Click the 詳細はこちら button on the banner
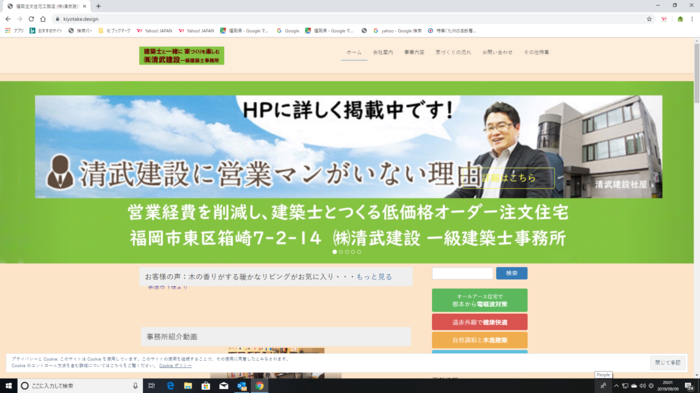Image resolution: width=700 pixels, height=393 pixels. [x=509, y=178]
